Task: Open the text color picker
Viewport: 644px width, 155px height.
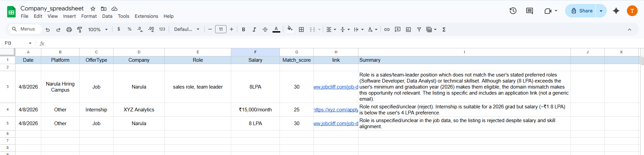Action: (276, 30)
